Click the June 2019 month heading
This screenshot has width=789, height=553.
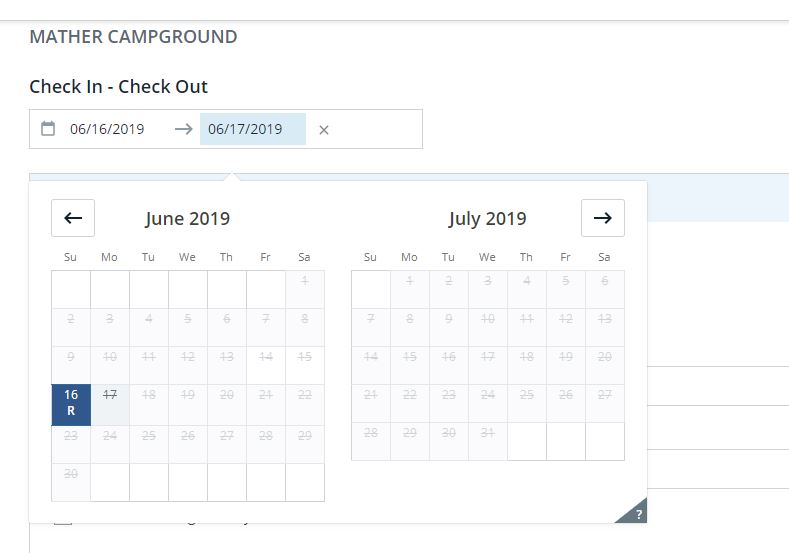tap(188, 218)
